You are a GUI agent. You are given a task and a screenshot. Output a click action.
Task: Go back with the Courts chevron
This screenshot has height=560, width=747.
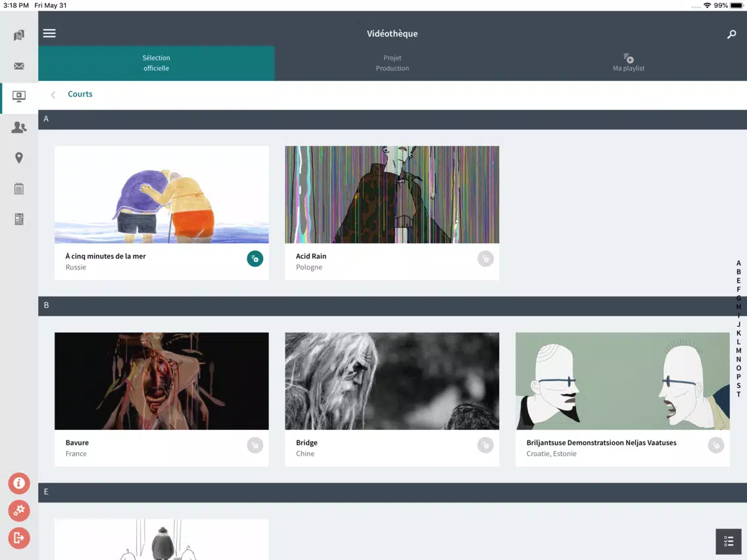[53, 95]
